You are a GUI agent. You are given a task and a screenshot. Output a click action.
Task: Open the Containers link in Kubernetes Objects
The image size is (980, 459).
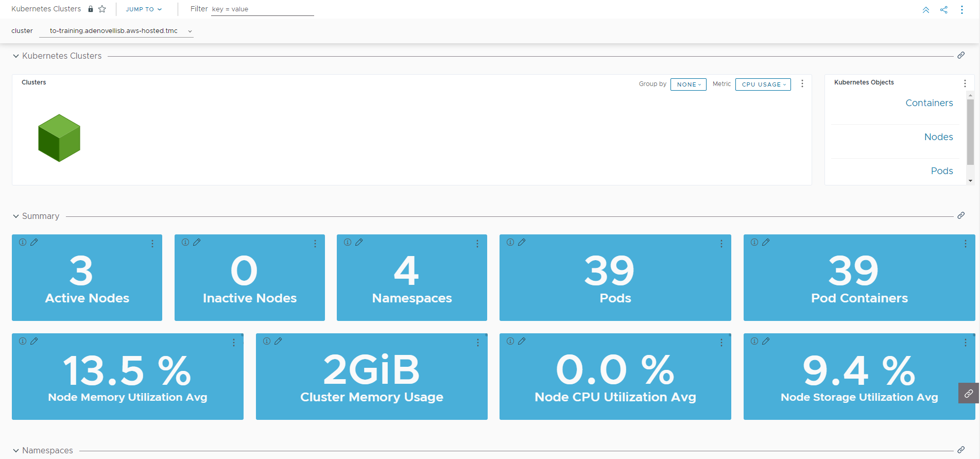[x=929, y=103]
